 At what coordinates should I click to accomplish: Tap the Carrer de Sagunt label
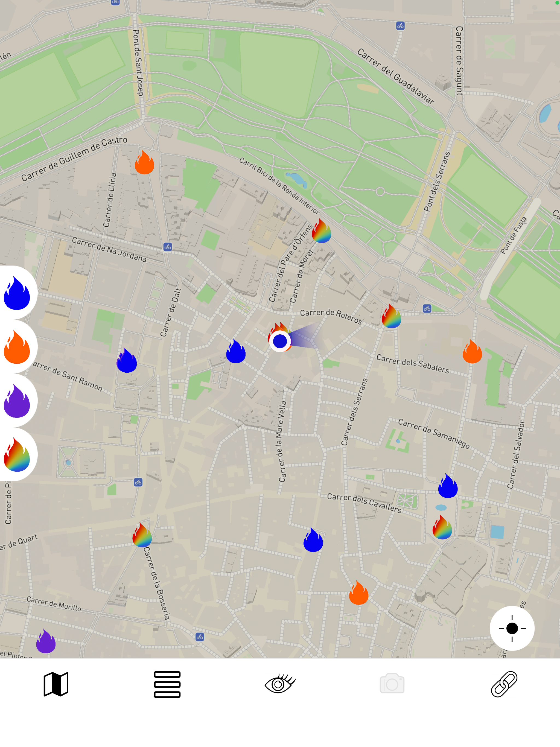pos(459,61)
